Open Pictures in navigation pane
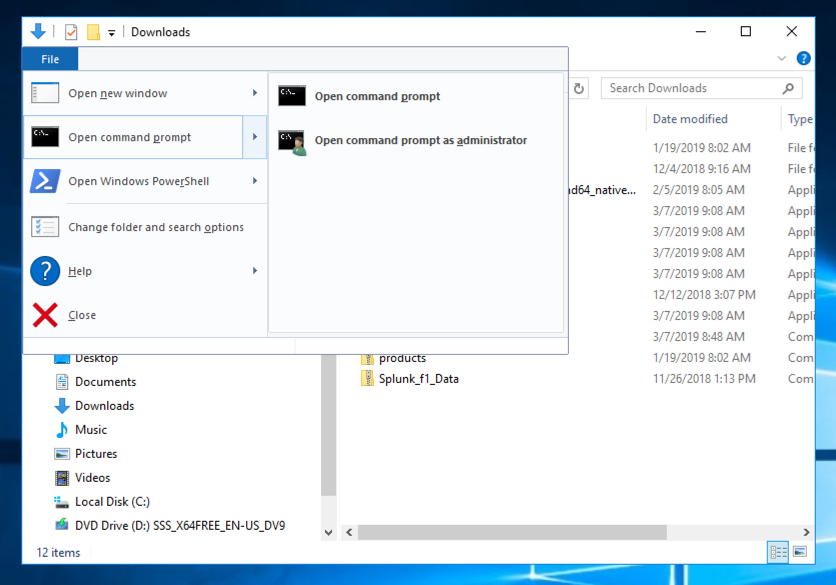The height and width of the screenshot is (585, 836). click(x=96, y=454)
